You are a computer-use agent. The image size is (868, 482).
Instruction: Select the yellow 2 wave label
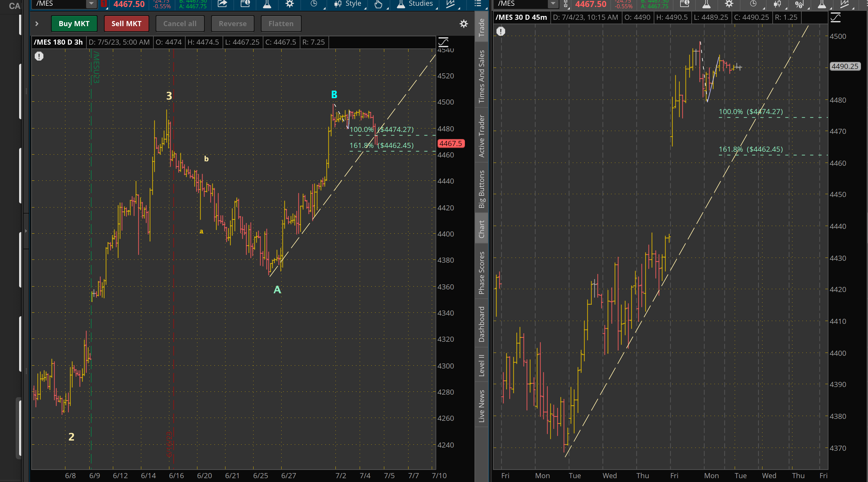pyautogui.click(x=71, y=437)
